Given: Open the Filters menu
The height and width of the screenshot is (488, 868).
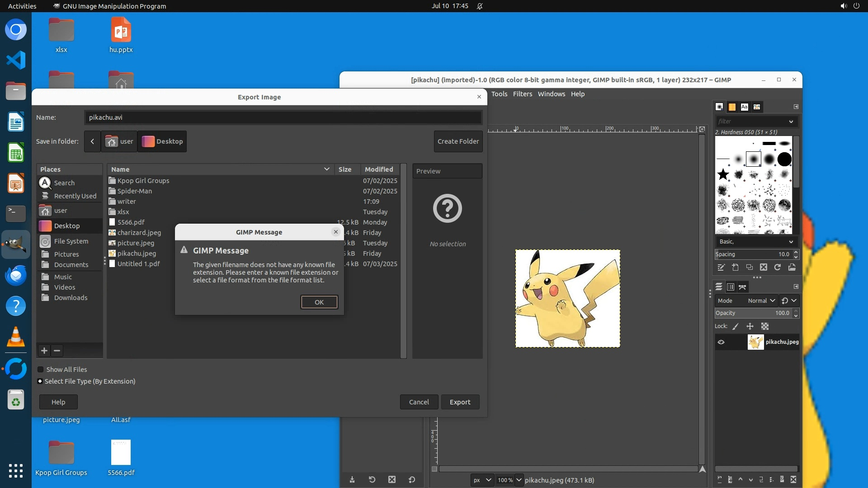Looking at the screenshot, I should tap(522, 94).
